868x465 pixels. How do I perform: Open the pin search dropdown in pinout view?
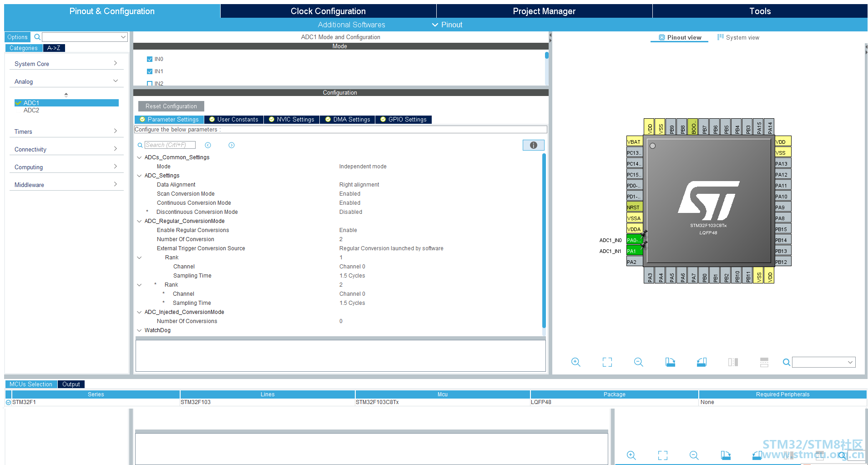[850, 362]
